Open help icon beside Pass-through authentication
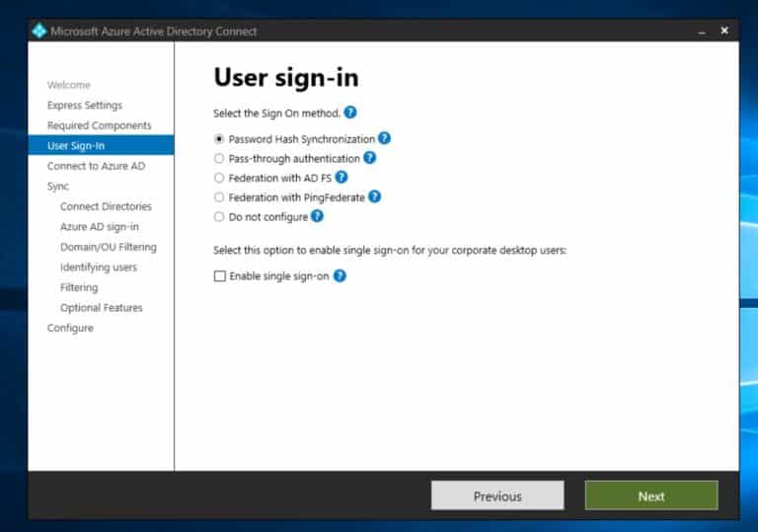 click(369, 158)
